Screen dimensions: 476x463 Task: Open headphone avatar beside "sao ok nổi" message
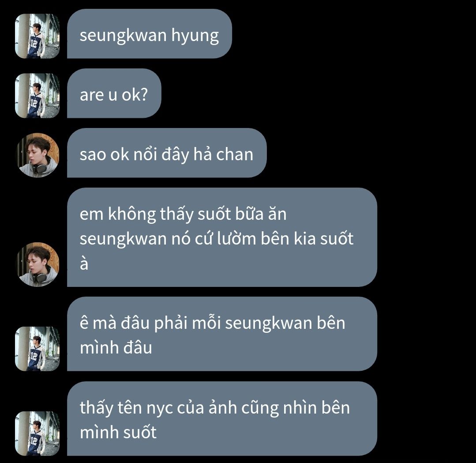pyautogui.click(x=37, y=155)
